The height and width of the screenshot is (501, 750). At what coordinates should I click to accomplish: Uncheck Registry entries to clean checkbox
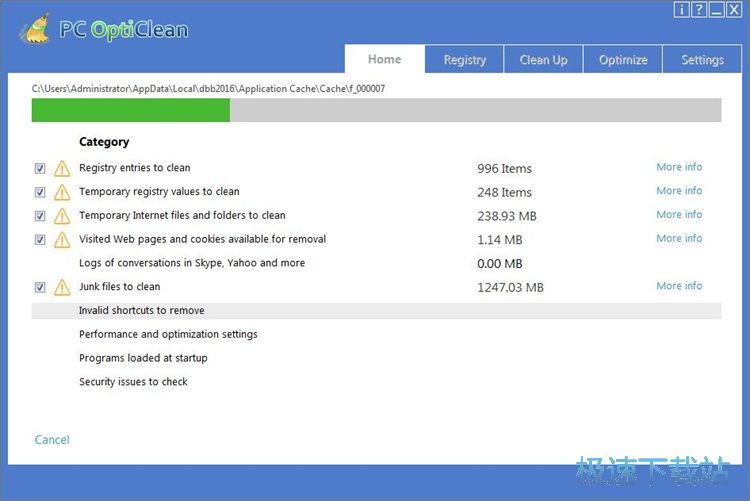[40, 168]
